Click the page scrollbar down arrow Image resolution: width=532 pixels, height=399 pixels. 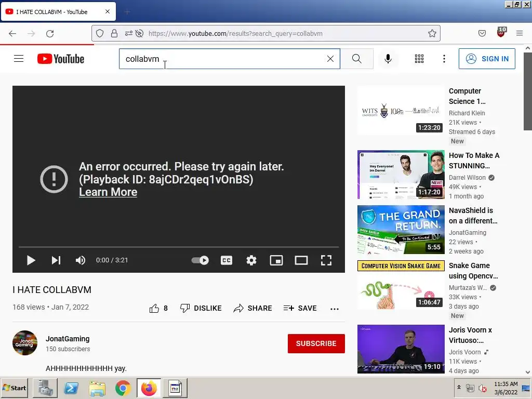(x=528, y=372)
